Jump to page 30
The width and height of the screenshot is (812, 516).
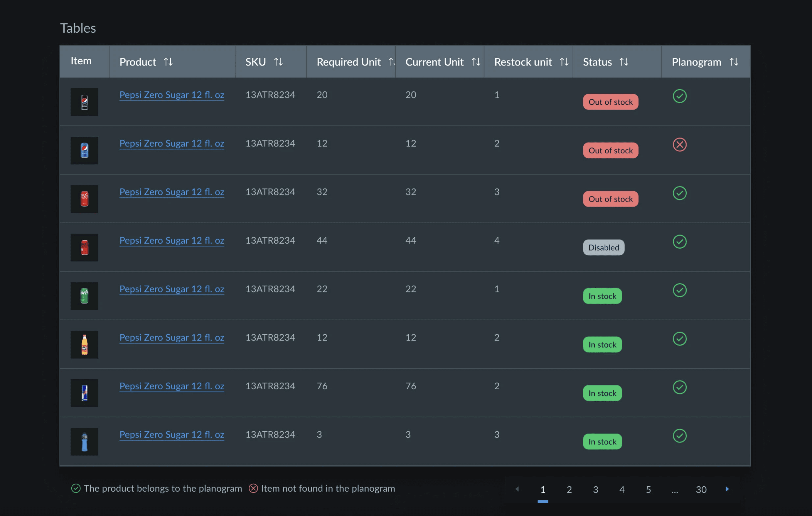coord(701,490)
